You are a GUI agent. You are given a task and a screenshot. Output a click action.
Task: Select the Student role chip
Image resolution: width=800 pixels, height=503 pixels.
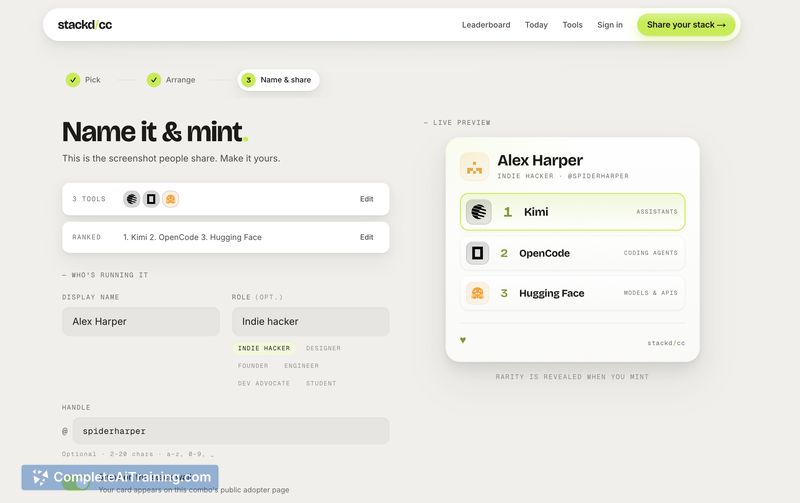tap(321, 383)
